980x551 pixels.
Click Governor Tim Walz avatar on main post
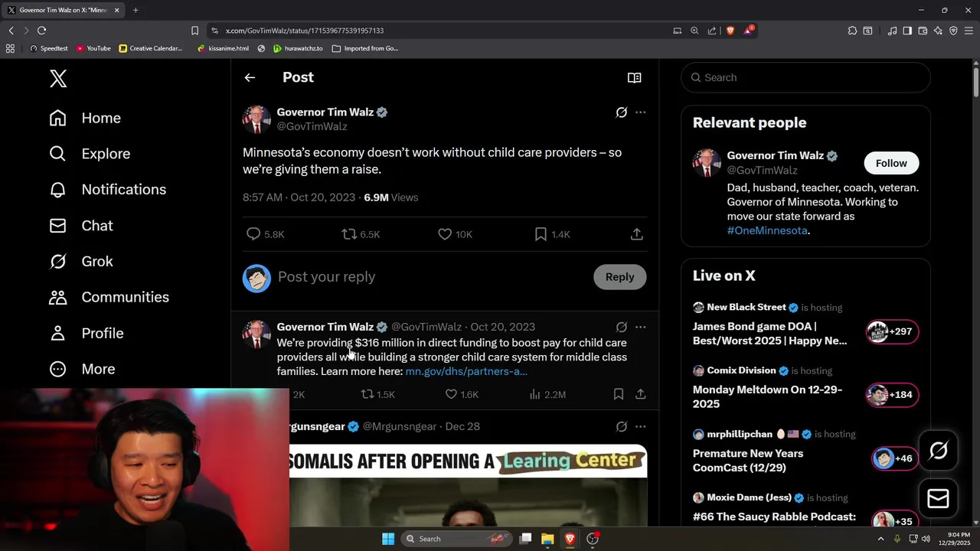point(256,119)
